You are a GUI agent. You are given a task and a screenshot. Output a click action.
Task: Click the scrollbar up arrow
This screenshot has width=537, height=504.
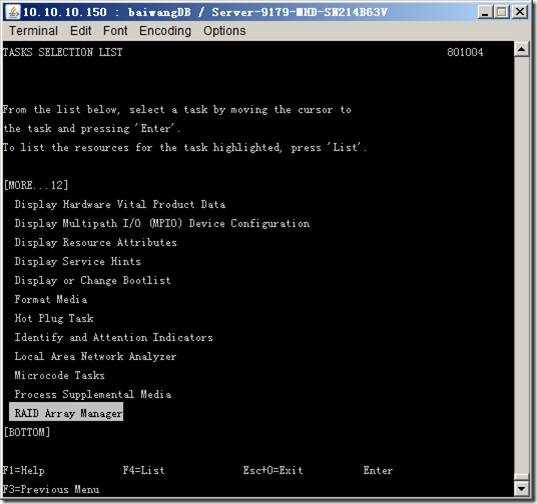521,50
